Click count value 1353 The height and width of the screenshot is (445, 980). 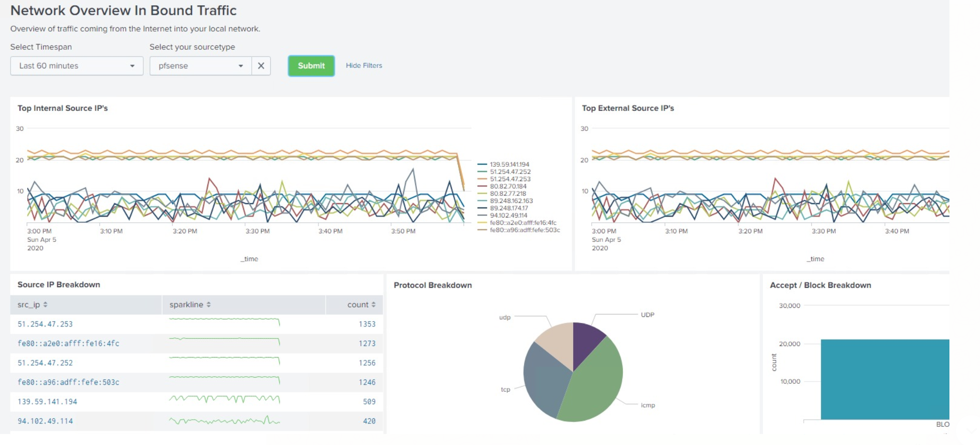(367, 324)
